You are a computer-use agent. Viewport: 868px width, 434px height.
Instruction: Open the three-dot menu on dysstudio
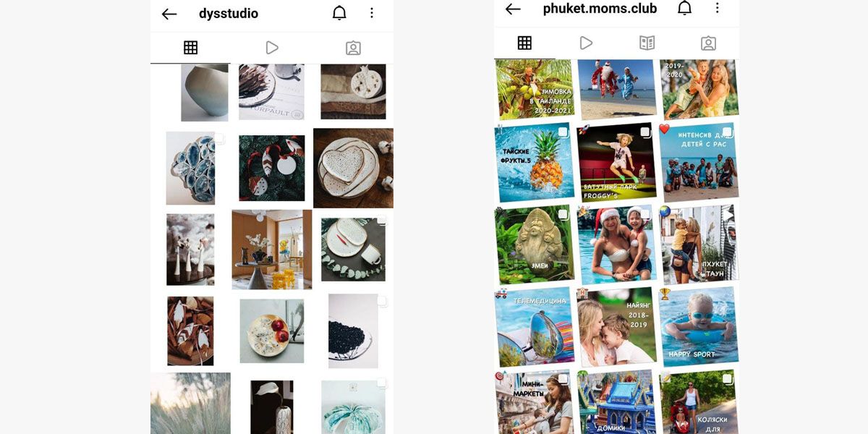coord(372,13)
